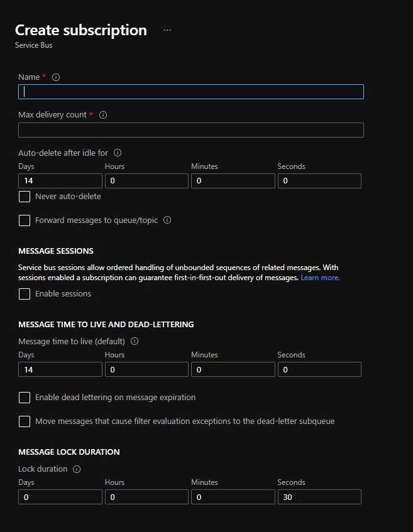The width and height of the screenshot is (413, 532).
Task: Check Move messages that cause filter exceptions
Action: 25,421
